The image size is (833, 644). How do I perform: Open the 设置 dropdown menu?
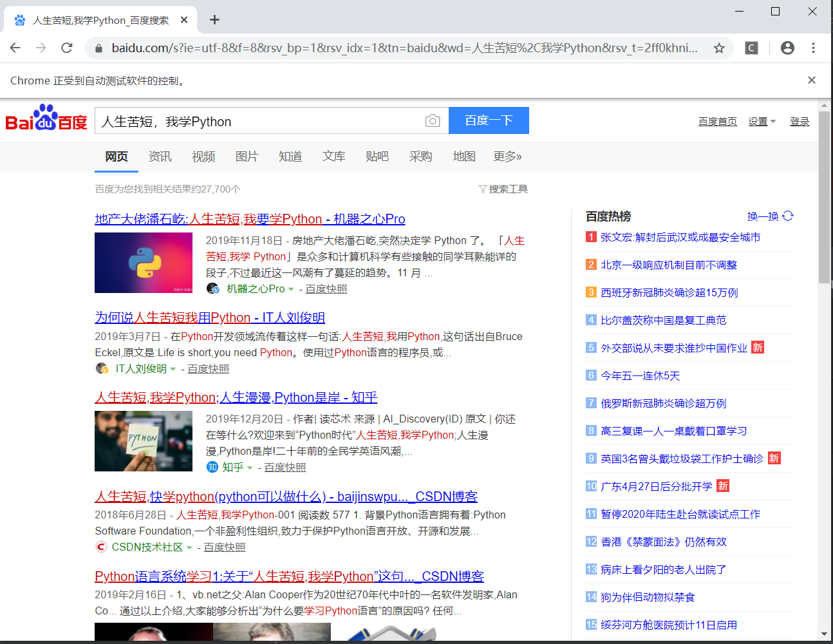pyautogui.click(x=762, y=121)
